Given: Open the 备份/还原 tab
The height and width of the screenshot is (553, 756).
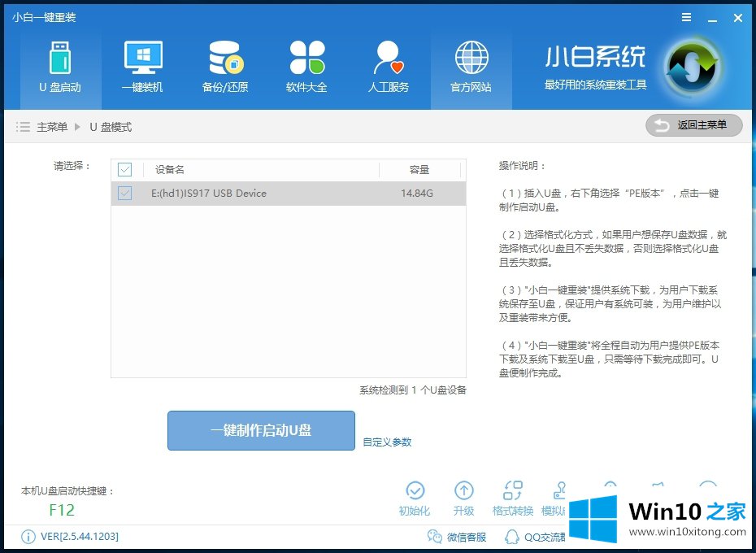Looking at the screenshot, I should [x=224, y=68].
